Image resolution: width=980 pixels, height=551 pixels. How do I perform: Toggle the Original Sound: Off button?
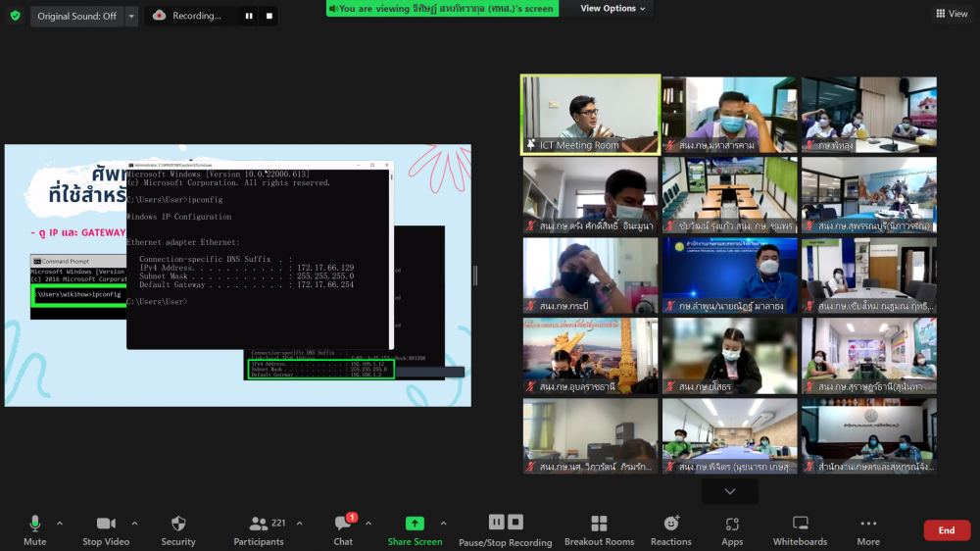pos(76,16)
